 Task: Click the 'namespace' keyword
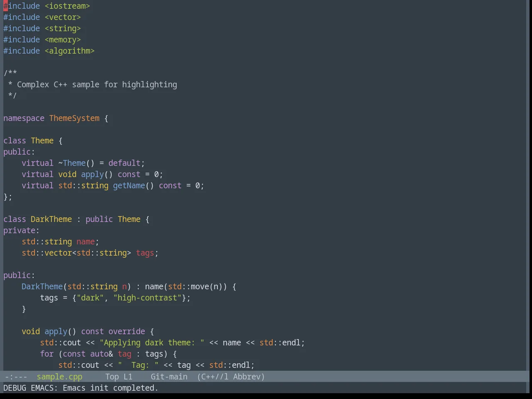click(x=24, y=118)
